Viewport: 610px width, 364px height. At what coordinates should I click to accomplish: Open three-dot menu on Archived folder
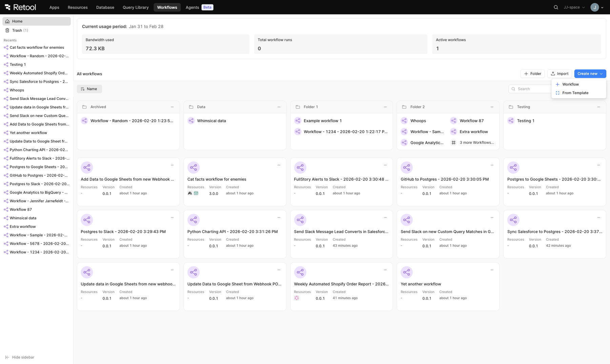click(172, 107)
